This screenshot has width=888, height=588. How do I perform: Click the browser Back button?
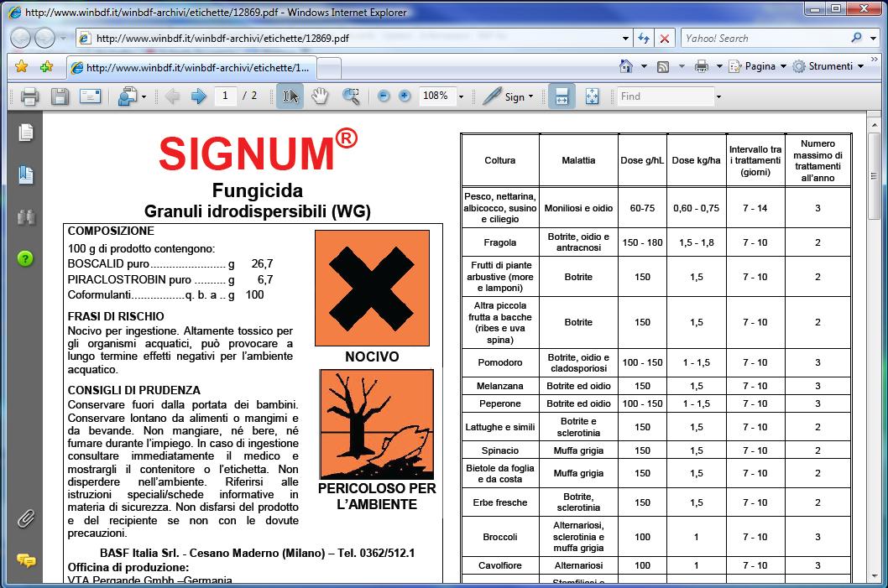[x=21, y=39]
